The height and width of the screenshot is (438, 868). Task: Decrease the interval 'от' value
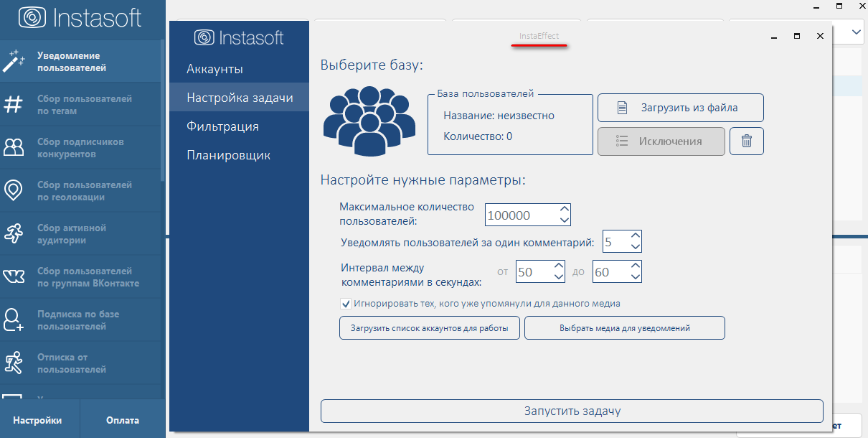pyautogui.click(x=559, y=277)
